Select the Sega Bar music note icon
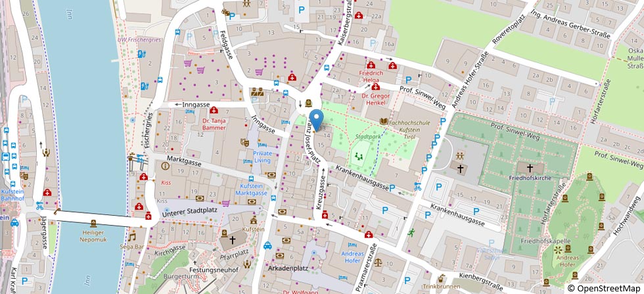 pos(131,236)
